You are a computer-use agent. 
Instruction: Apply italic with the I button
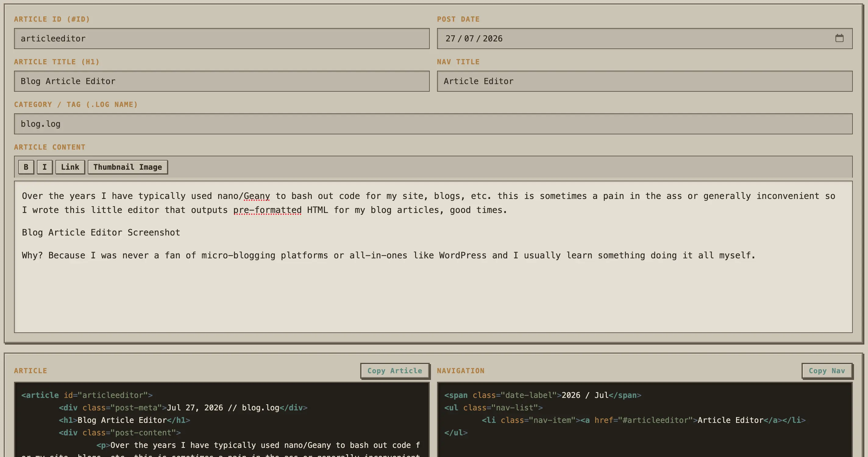(x=44, y=167)
